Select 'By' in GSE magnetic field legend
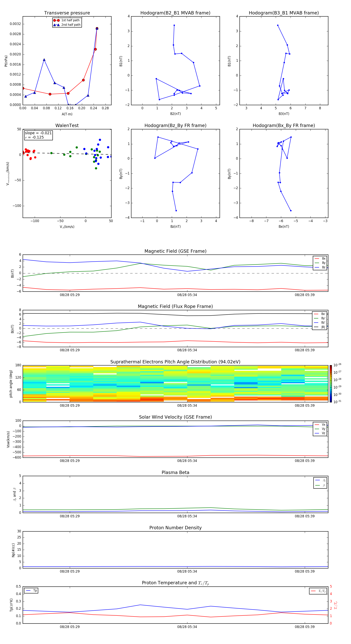Image resolution: width=351 pixels, height=644 pixels. tap(320, 263)
